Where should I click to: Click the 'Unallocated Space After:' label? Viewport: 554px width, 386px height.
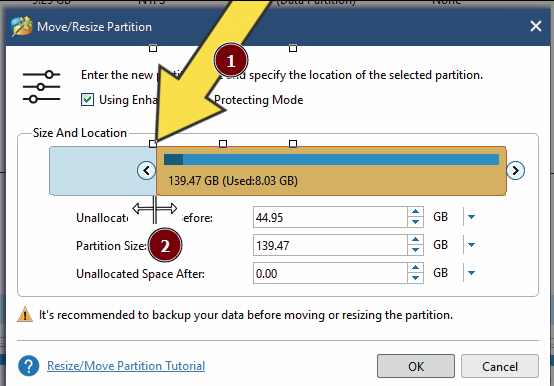pyautogui.click(x=141, y=274)
